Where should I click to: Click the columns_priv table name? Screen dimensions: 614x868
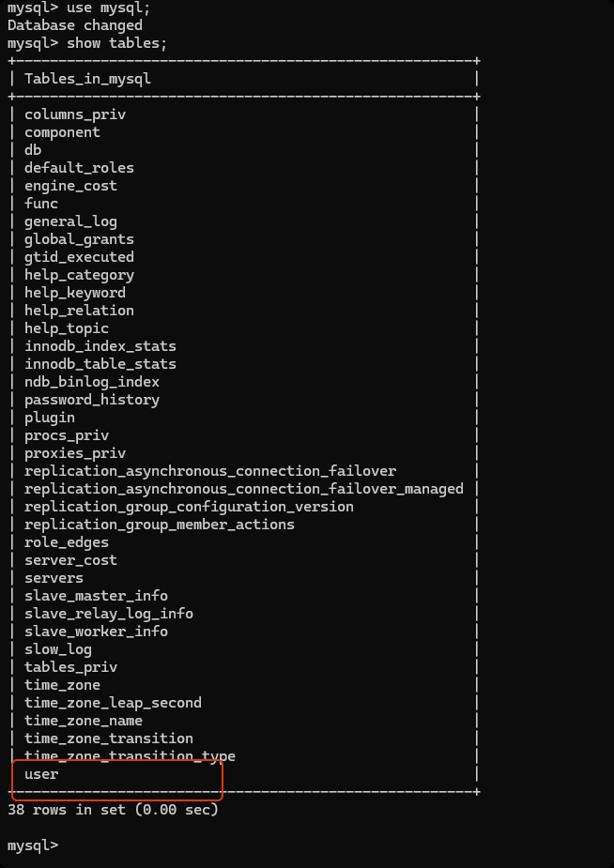(x=75, y=114)
